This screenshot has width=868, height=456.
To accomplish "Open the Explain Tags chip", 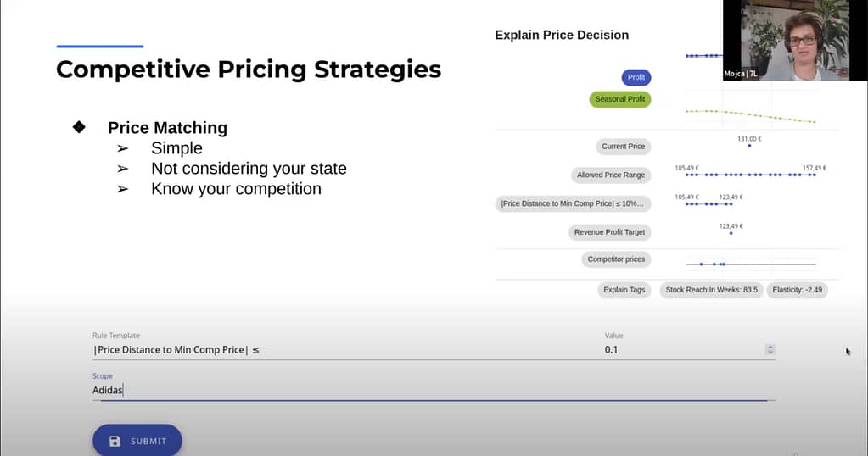I will 624,290.
